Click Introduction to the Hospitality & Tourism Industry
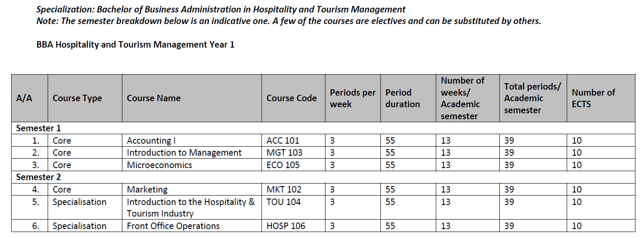This screenshot has height=238, width=644. coord(191,208)
